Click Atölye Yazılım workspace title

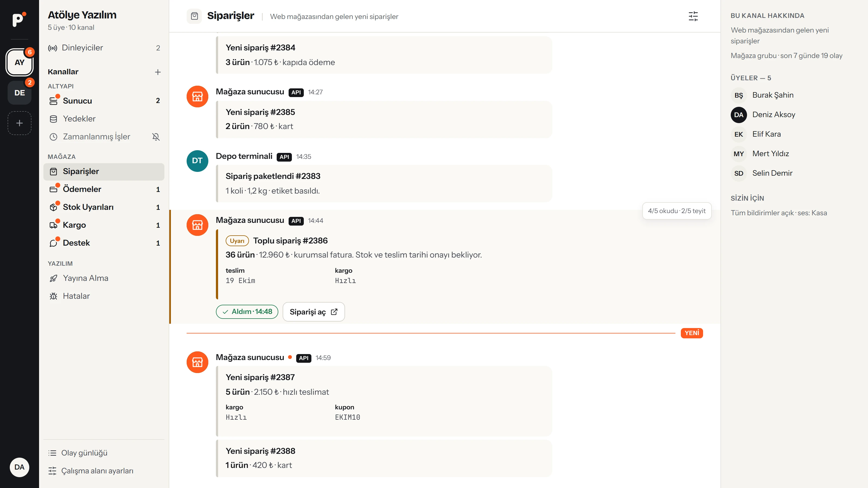click(82, 15)
